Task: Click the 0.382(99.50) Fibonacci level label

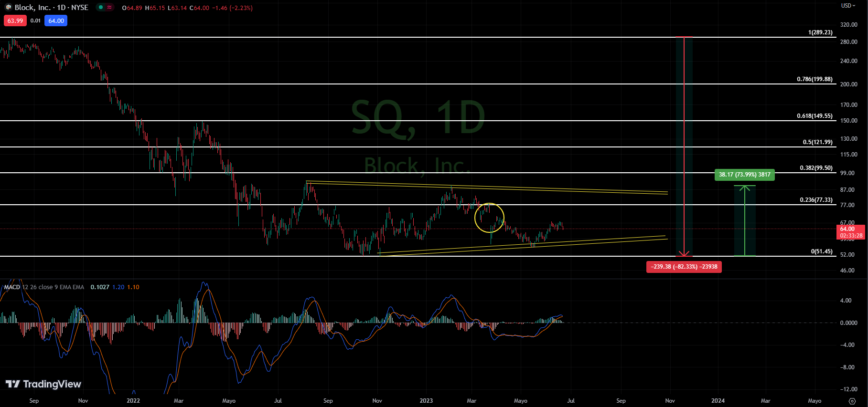Action: [816, 168]
